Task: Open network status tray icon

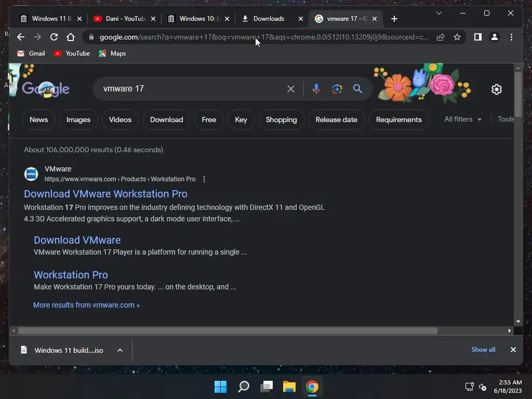Action: click(x=469, y=387)
